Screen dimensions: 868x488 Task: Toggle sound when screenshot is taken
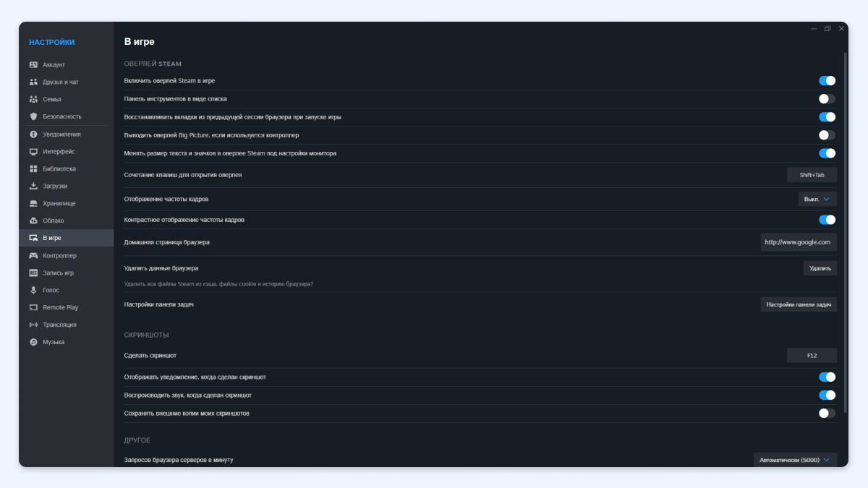[x=827, y=395]
